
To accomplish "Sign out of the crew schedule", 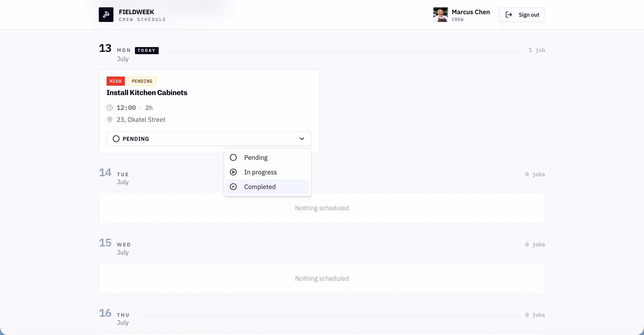I will pos(522,14).
